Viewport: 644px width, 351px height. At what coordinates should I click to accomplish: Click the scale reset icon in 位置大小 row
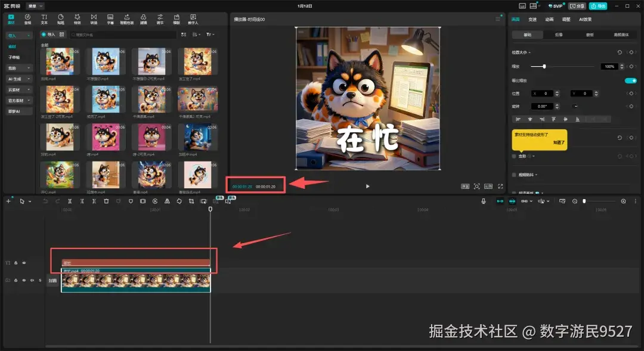click(620, 52)
